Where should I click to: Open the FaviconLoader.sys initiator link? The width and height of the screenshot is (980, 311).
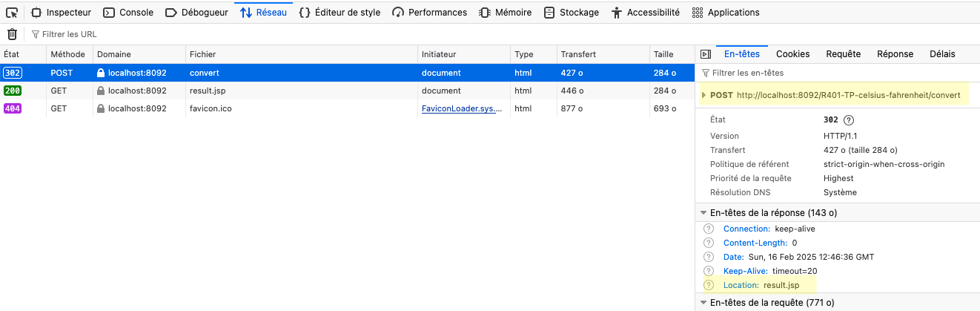[461, 108]
